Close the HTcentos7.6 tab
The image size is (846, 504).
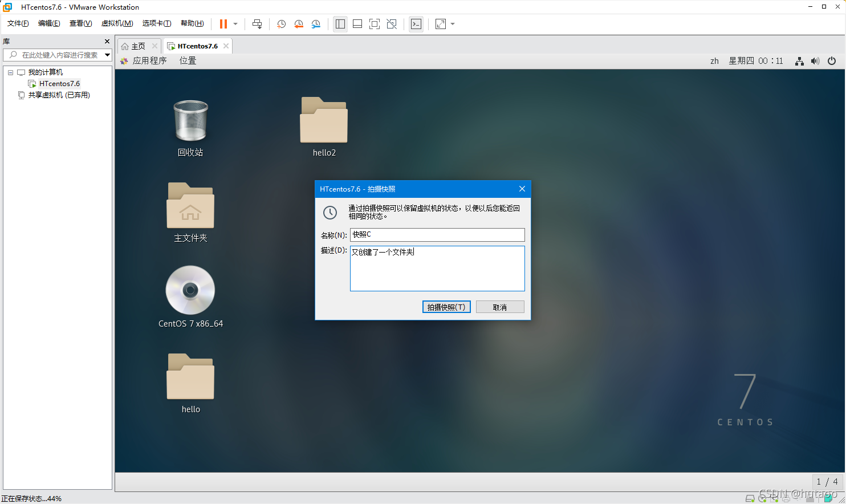226,46
